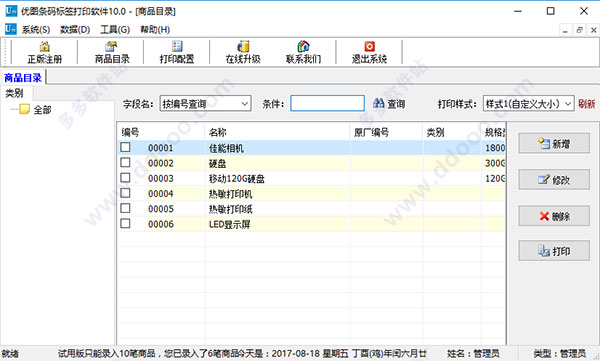Viewport: 600px width, 361px height.
Task: Click the 修改 edit button
Action: click(x=554, y=180)
